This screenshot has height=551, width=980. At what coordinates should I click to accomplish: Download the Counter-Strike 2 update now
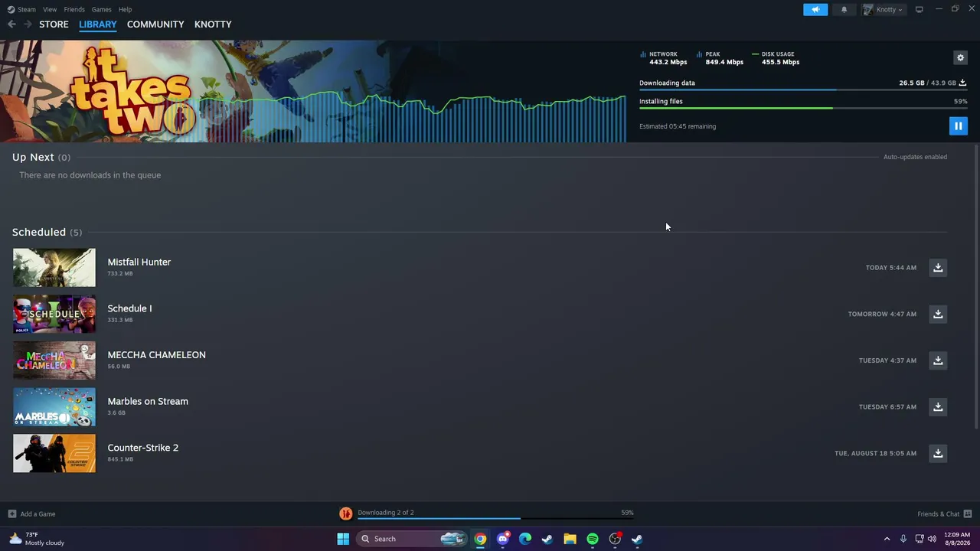tap(938, 453)
